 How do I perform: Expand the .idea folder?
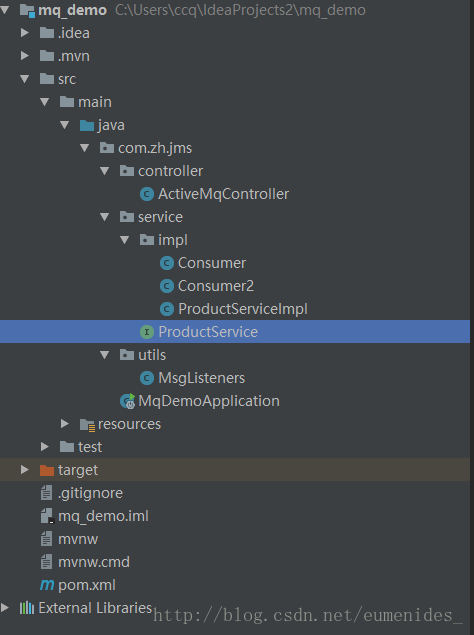tap(25, 33)
